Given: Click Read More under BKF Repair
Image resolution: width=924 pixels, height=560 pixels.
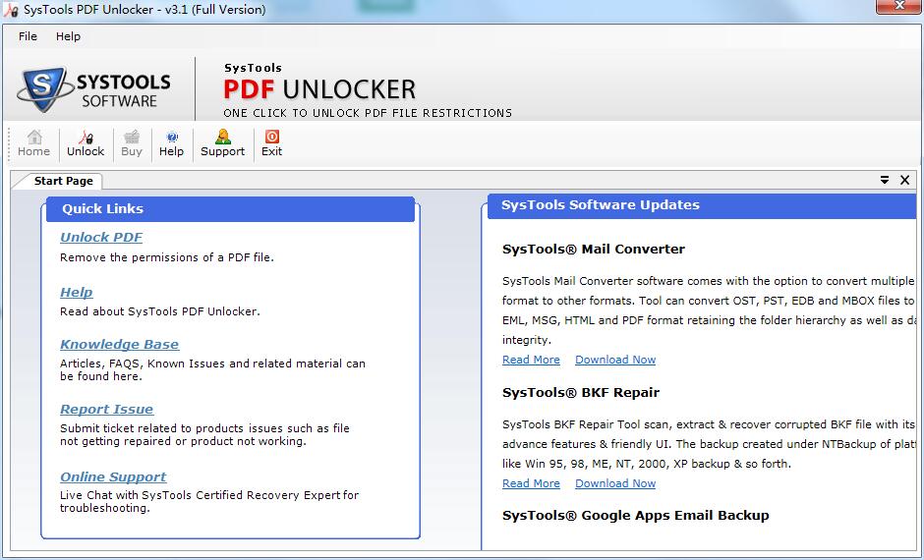Looking at the screenshot, I should [x=531, y=483].
